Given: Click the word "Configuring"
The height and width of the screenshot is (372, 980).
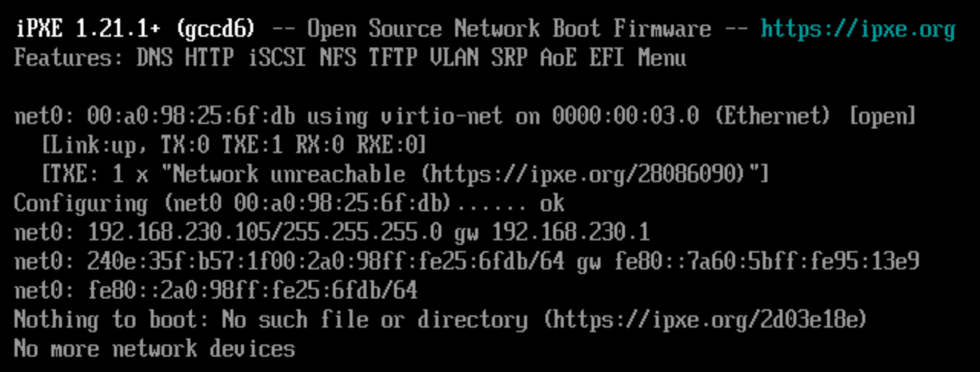Looking at the screenshot, I should (81, 204).
